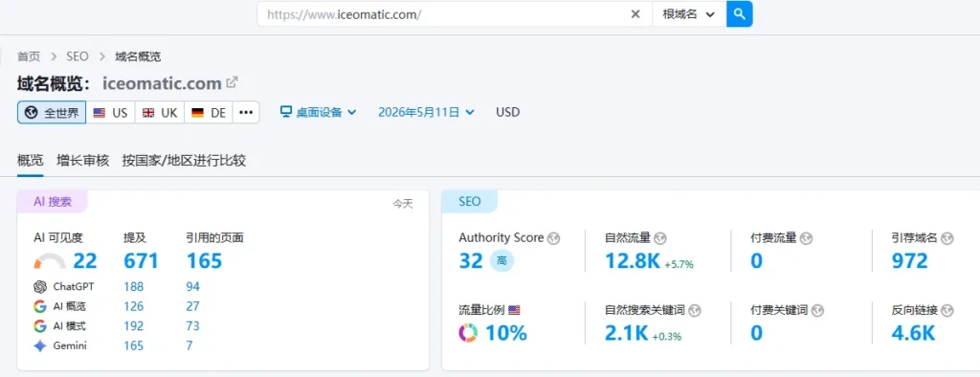980x377 pixels.
Task: Open AI 模式 mentions value 192
Action: [134, 325]
